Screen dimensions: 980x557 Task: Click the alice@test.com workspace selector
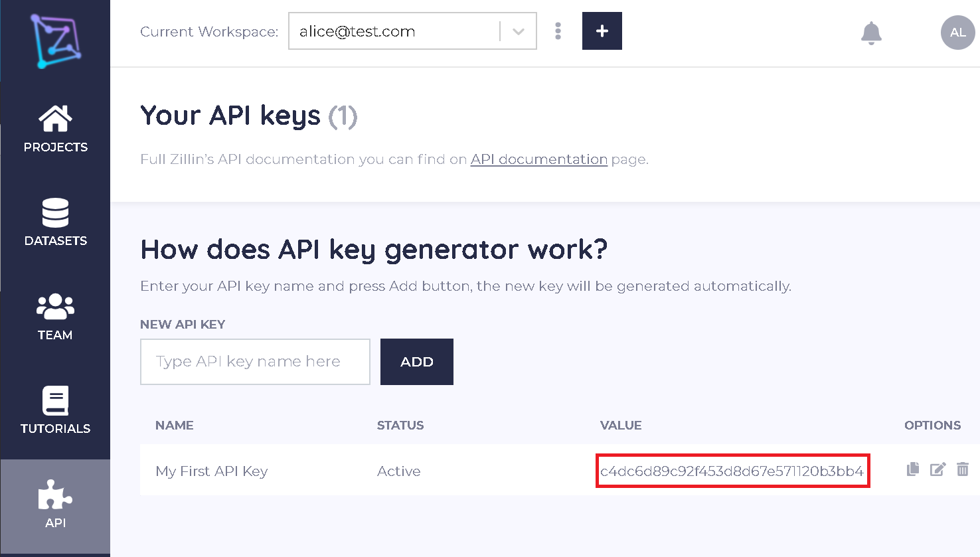click(x=393, y=31)
